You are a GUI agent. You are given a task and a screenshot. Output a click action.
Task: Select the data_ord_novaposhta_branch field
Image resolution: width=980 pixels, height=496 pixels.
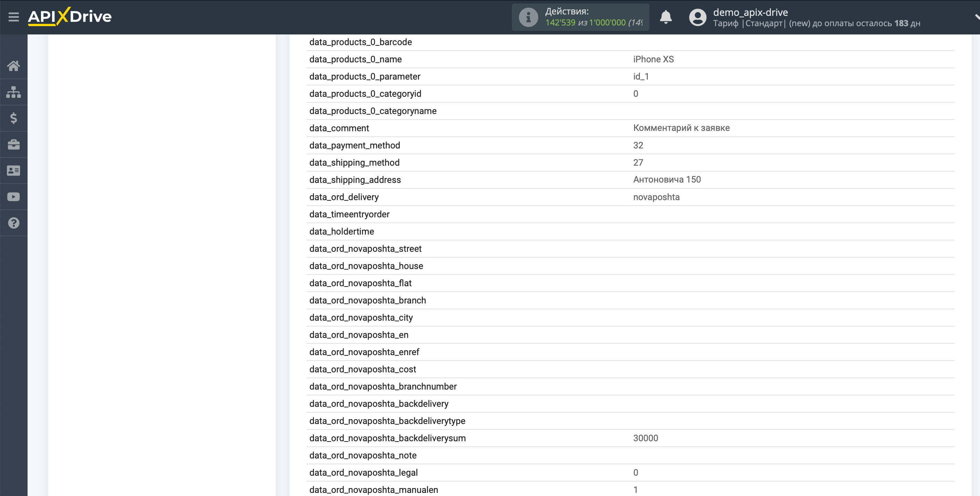(x=367, y=300)
